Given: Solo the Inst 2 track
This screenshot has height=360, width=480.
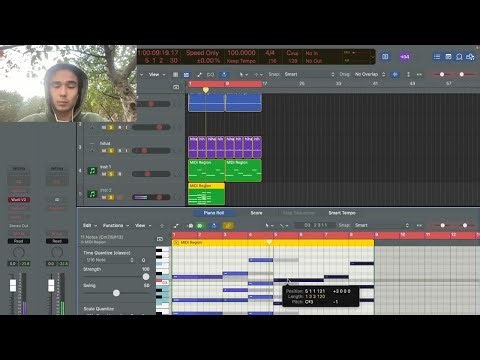Looking at the screenshot, I should 111,197.
